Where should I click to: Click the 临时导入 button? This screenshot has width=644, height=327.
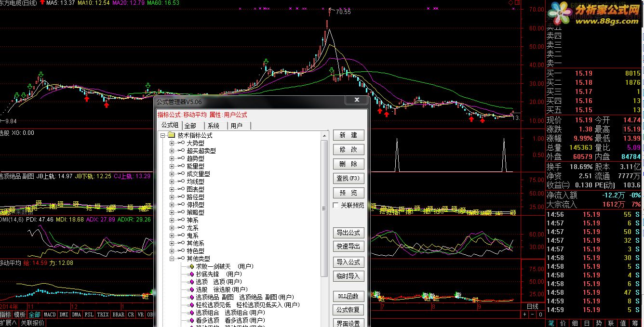[349, 276]
